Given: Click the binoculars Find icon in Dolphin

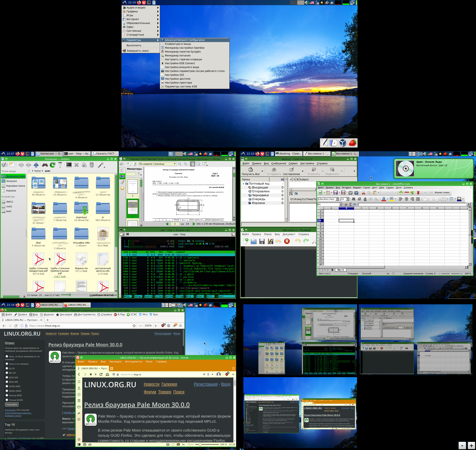Looking at the screenshot, I should (45, 165).
